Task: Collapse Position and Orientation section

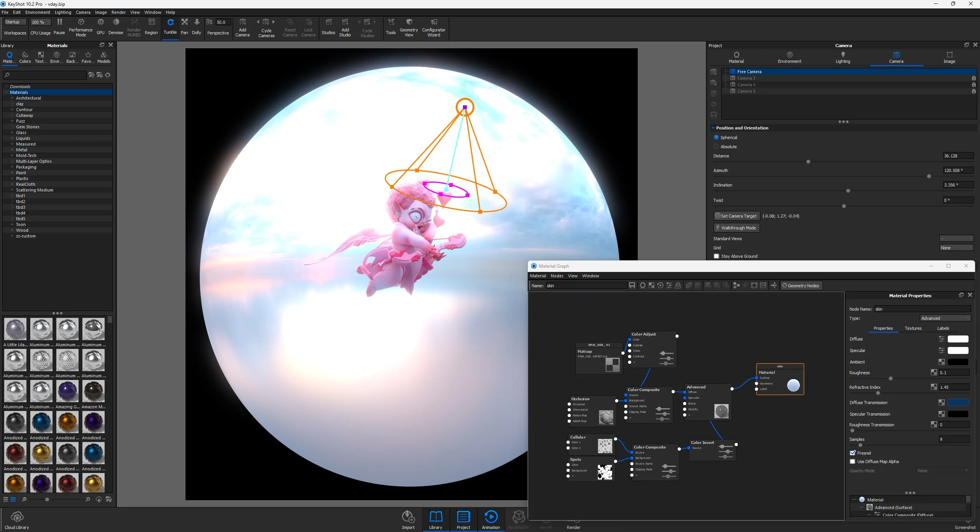Action: 713,128
